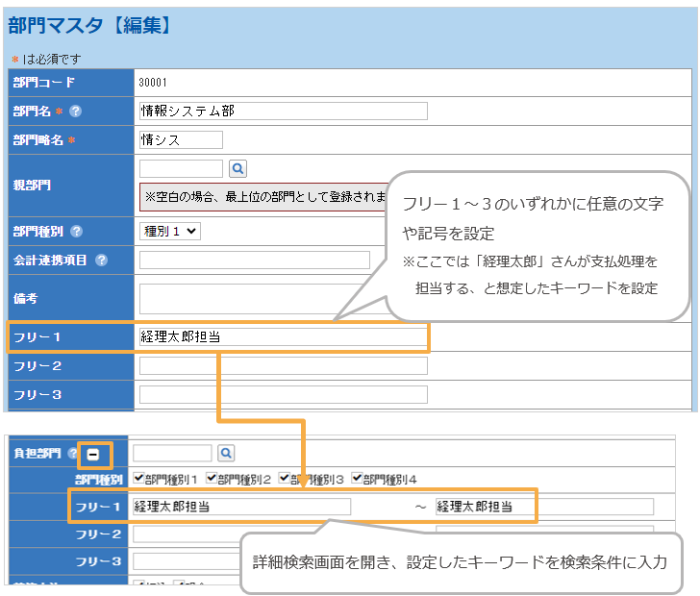Image resolution: width=700 pixels, height=596 pixels.
Task: Click the upper form's フリー1 field with 経理太郎担当
Action: tap(283, 336)
